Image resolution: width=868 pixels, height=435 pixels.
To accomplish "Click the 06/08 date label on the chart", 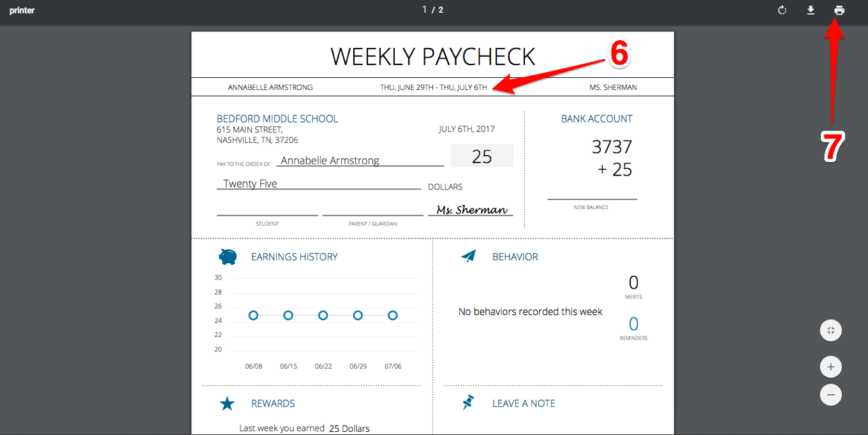I will tap(253, 365).
